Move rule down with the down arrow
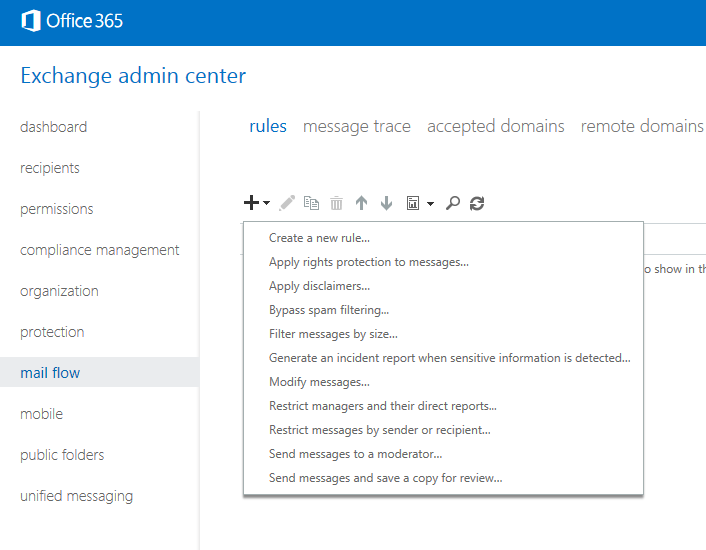This screenshot has height=550, width=706. [x=386, y=203]
